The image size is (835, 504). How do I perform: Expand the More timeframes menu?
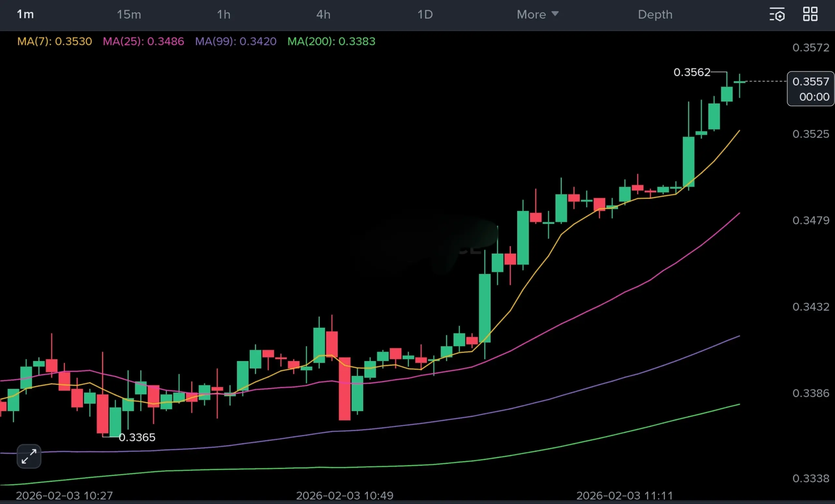click(531, 15)
